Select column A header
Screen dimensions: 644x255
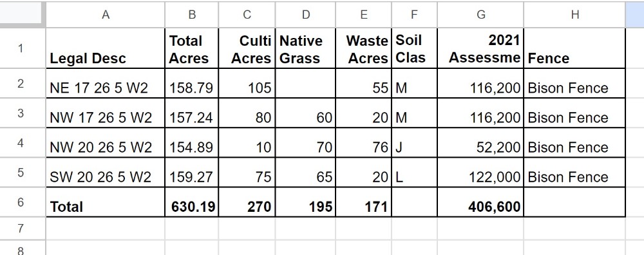point(105,14)
